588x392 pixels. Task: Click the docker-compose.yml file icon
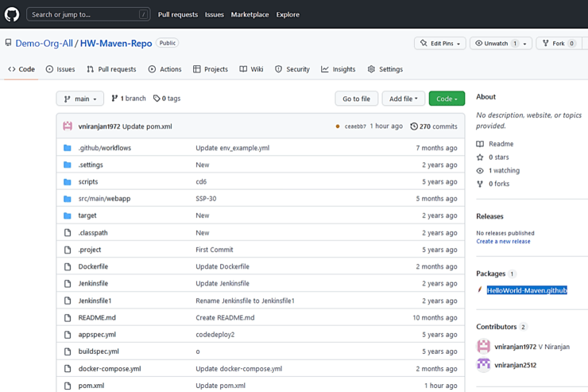[x=68, y=369]
